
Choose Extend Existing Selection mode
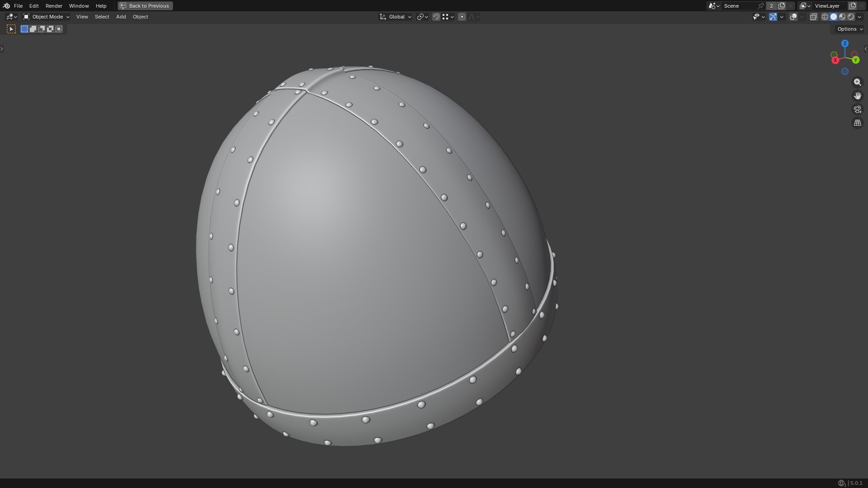pos(33,29)
